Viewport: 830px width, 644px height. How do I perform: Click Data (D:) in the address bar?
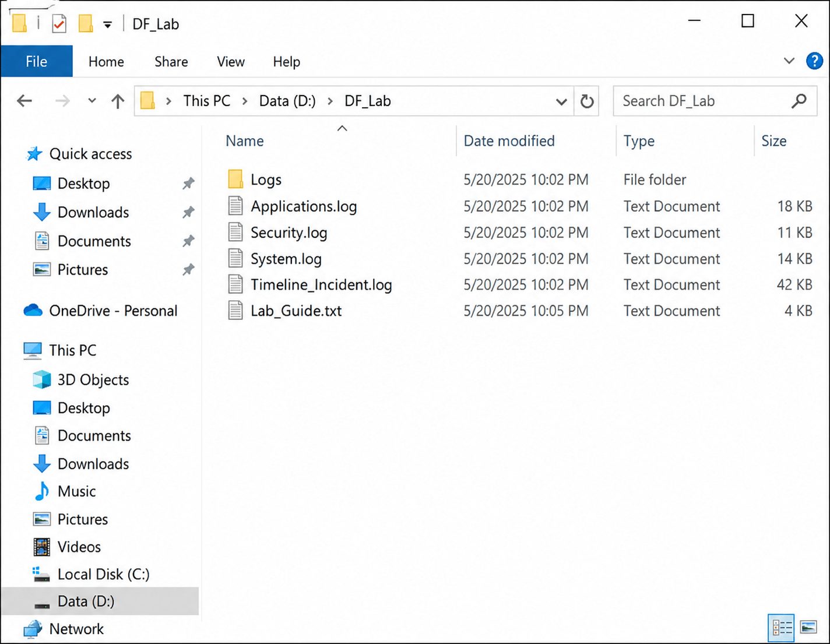287,101
